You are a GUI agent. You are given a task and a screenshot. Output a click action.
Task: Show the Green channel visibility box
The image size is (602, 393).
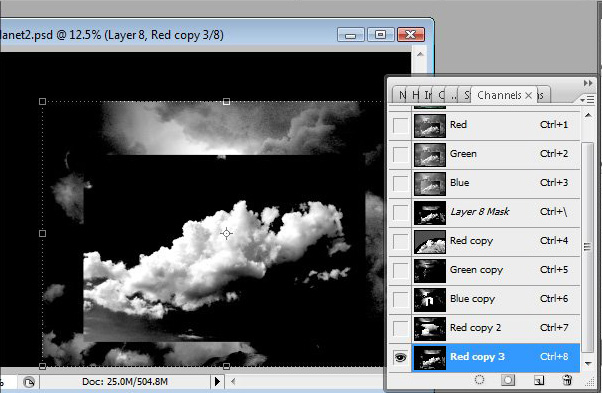(x=400, y=154)
